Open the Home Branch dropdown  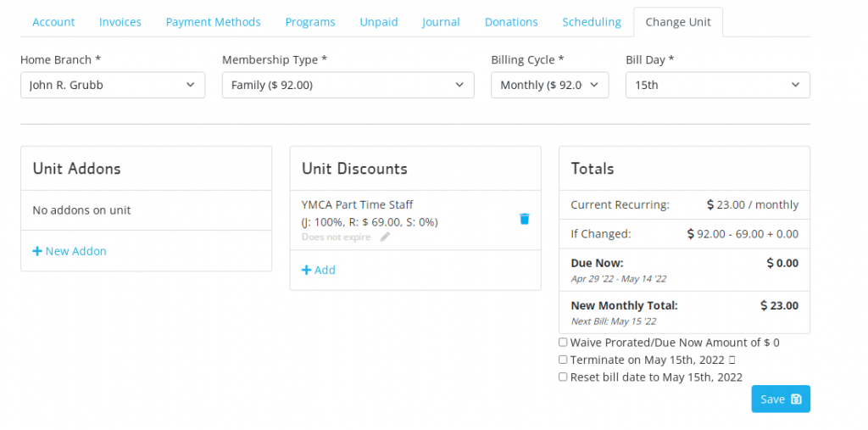pyautogui.click(x=113, y=86)
